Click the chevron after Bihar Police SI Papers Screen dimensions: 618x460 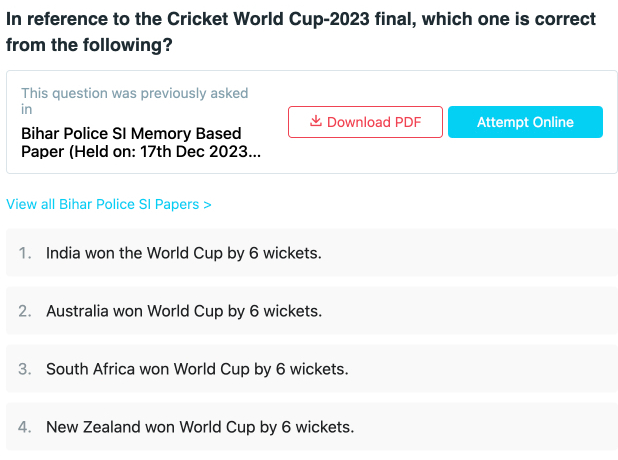coord(207,205)
